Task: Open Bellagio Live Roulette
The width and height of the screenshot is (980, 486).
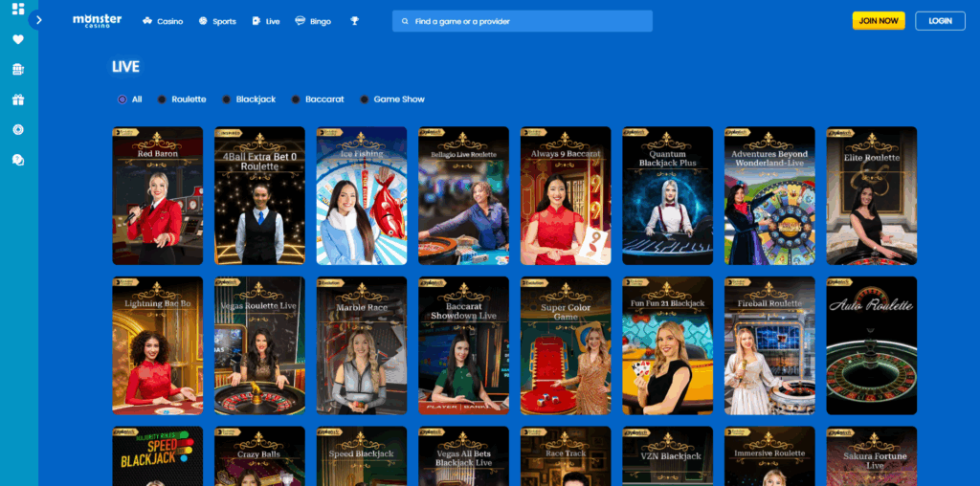Action: [x=464, y=195]
